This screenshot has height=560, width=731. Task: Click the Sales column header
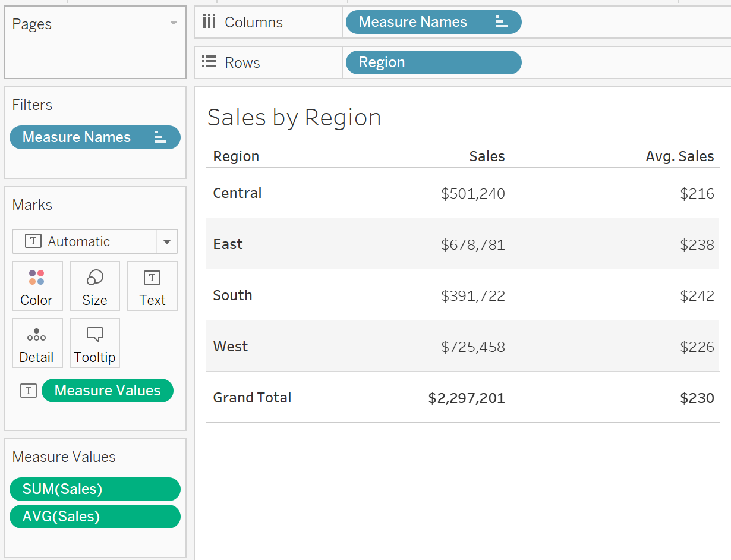click(487, 156)
